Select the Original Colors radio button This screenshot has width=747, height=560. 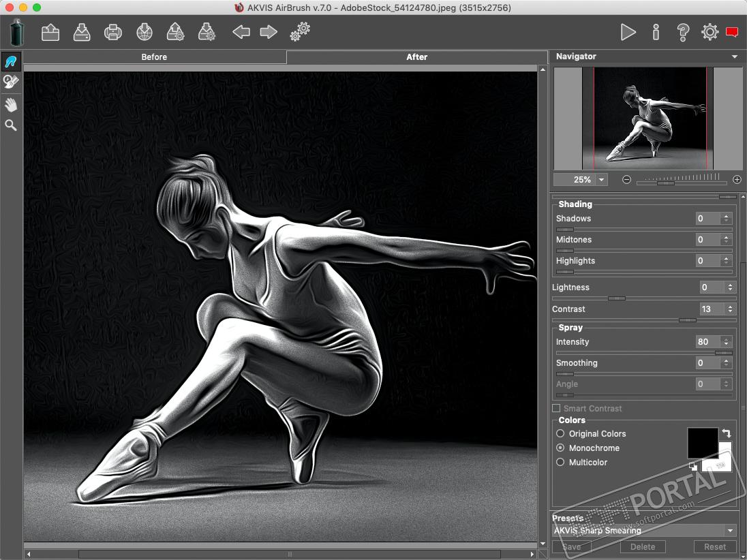click(560, 433)
